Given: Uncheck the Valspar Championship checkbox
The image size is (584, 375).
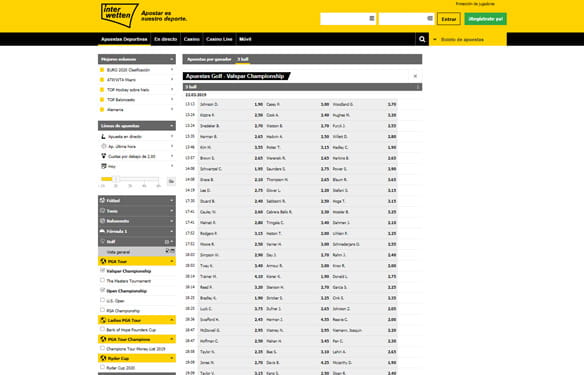Looking at the screenshot, I should (102, 270).
